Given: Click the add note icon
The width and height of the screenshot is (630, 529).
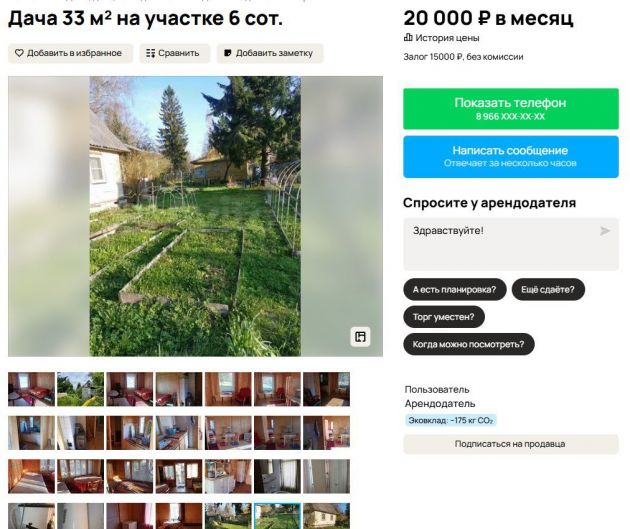Looking at the screenshot, I should point(227,53).
